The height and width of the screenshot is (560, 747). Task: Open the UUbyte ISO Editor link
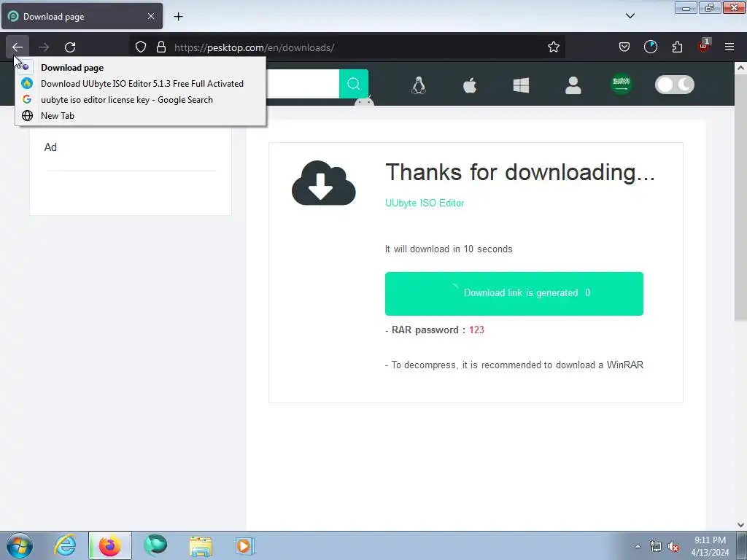425,203
